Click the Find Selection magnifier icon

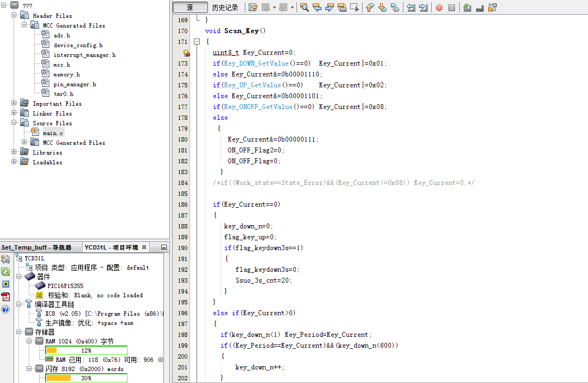click(x=304, y=8)
